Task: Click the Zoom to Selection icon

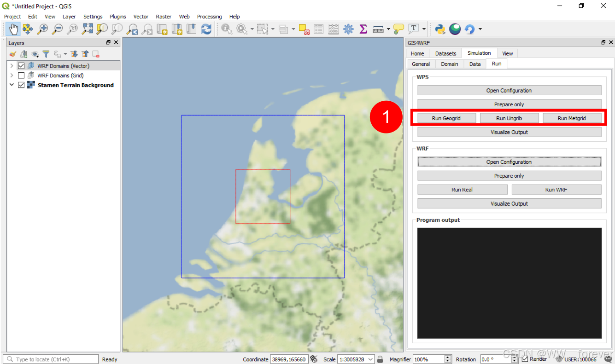Action: coord(102,29)
